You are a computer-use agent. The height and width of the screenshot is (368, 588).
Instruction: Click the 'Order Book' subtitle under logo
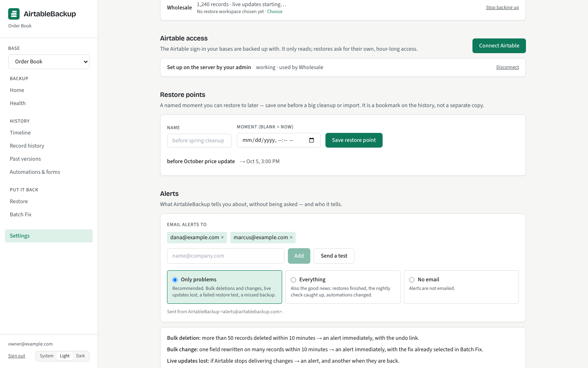pos(20,26)
